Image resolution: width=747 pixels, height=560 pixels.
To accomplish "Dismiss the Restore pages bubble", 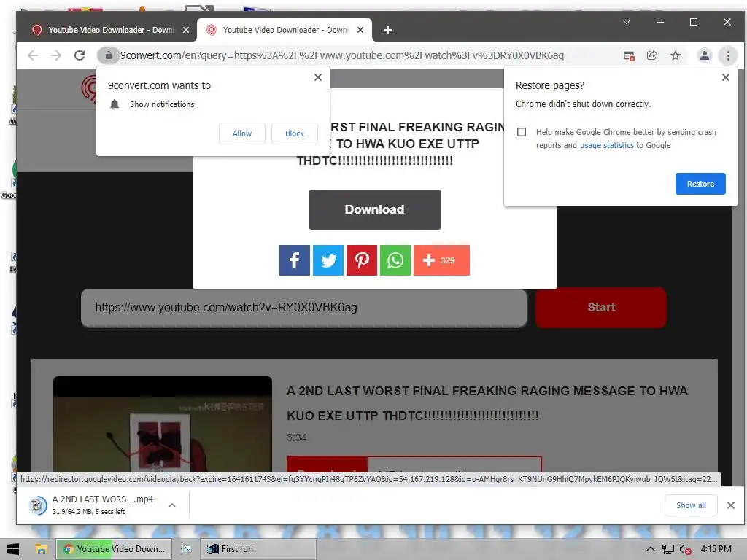I will pos(726,77).
